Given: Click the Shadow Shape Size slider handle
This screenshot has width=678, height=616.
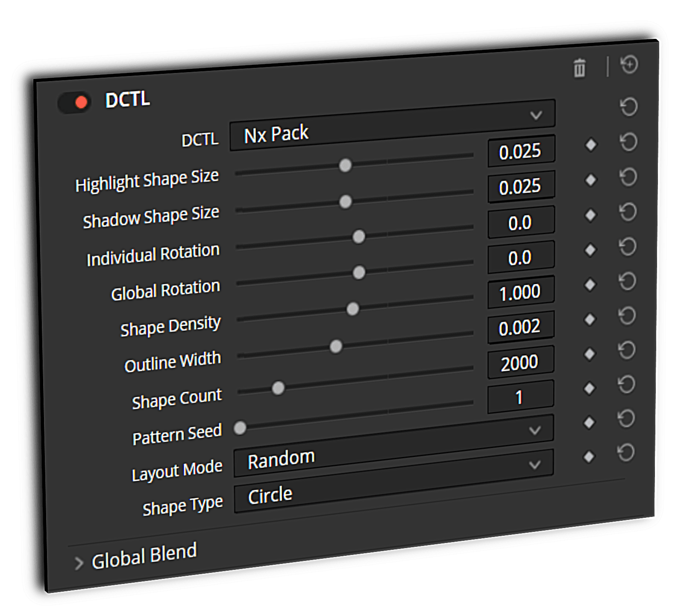Looking at the screenshot, I should point(346,201).
